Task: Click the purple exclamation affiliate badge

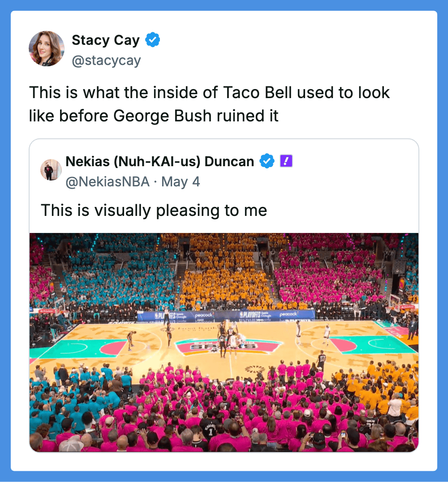Action: pyautogui.click(x=286, y=161)
